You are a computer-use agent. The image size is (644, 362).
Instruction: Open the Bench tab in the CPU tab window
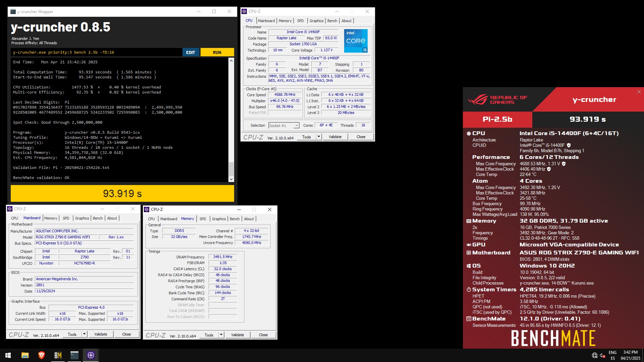click(x=332, y=21)
